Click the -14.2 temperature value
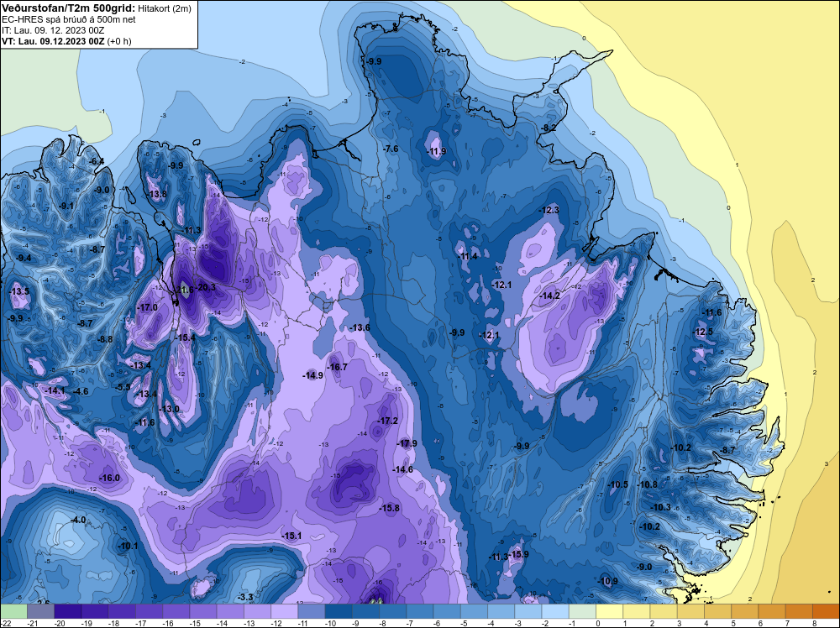The image size is (840, 628). (549, 296)
